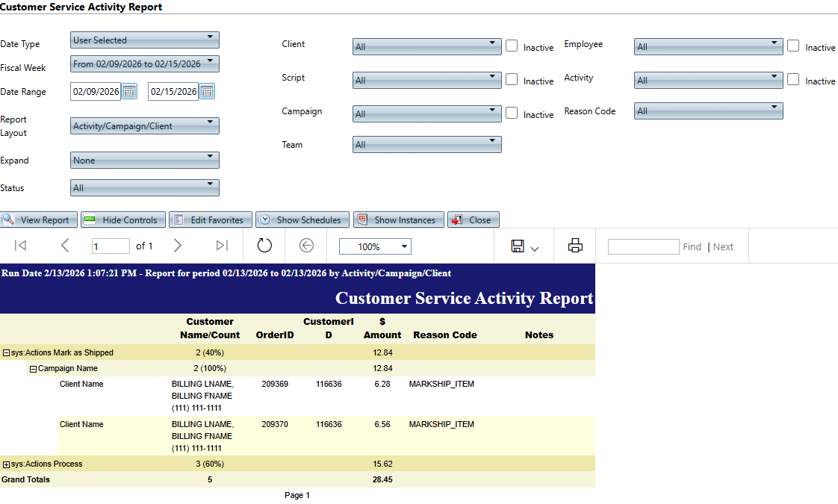Expand the Fiscal Week dropdown
The image size is (838, 504).
[145, 63]
